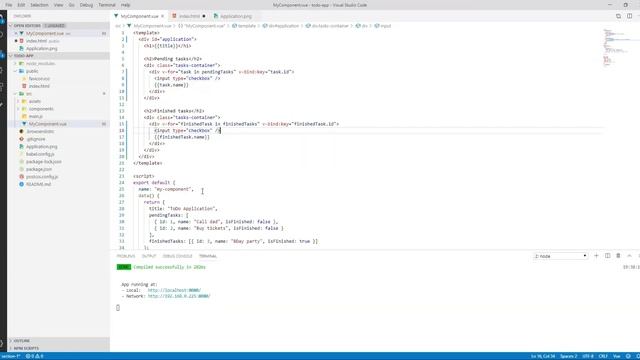Screen dimensions: 640x360
Task: Click the 1 UNSAVED badge in Open Editors header
Action: click(55, 26)
